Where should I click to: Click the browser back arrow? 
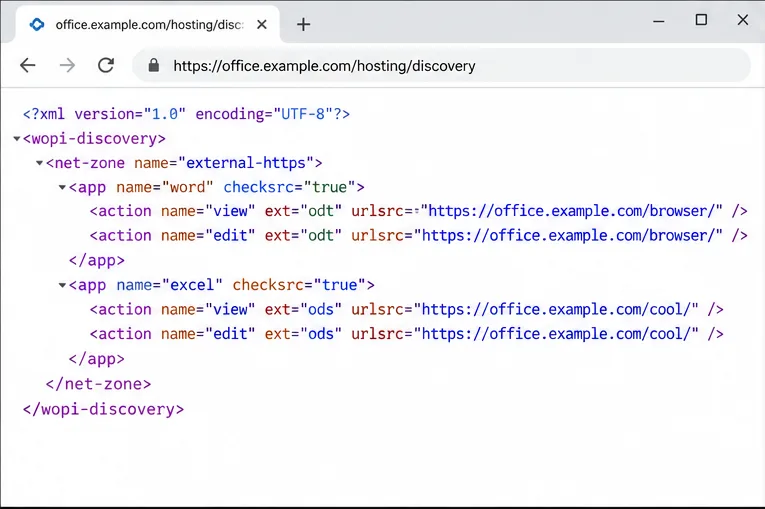(x=28, y=65)
